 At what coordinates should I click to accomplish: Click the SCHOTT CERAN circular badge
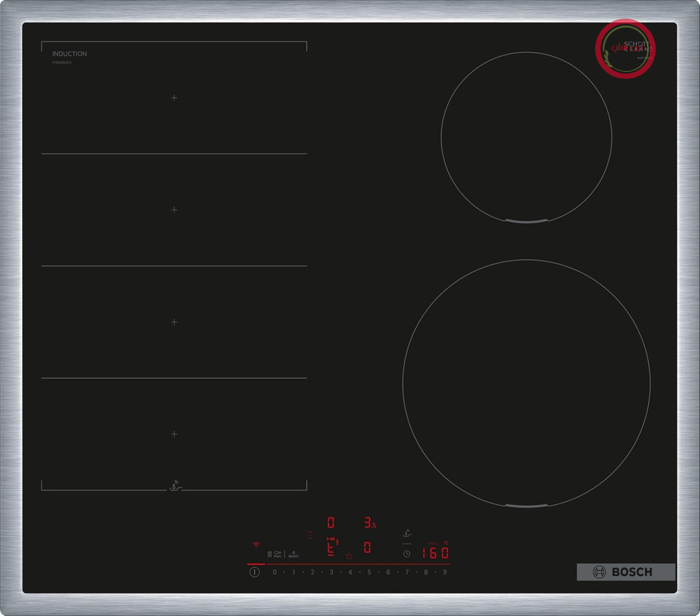[625, 49]
